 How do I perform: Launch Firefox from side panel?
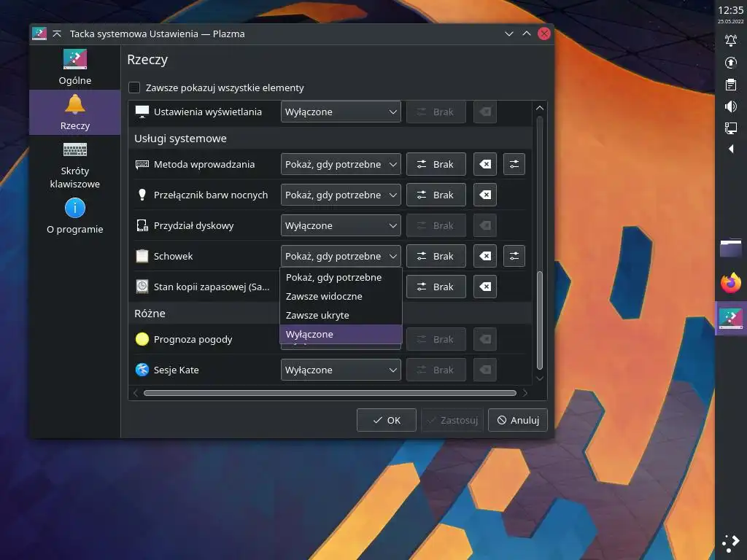(731, 283)
